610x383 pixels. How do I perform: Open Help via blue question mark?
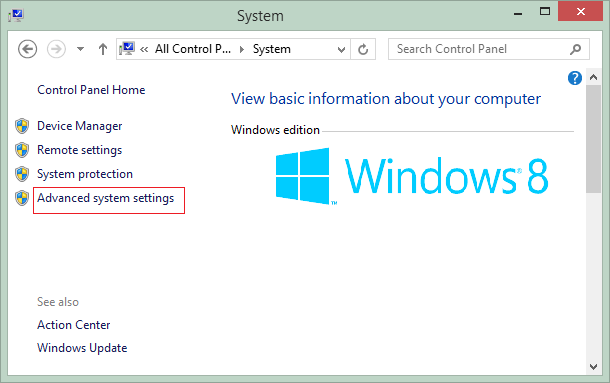click(x=575, y=78)
